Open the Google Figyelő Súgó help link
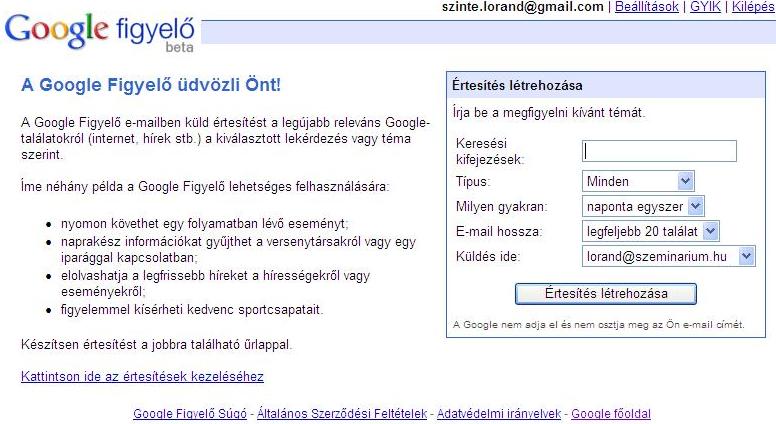Image resolution: width=776 pixels, height=424 pixels. [x=190, y=413]
